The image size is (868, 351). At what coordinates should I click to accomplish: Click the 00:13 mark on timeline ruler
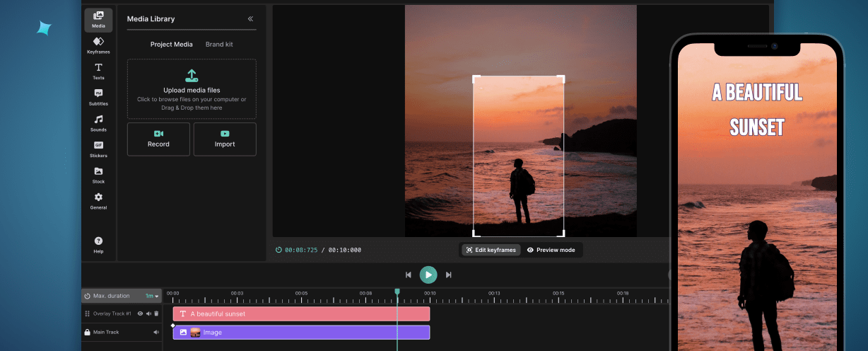click(x=494, y=293)
